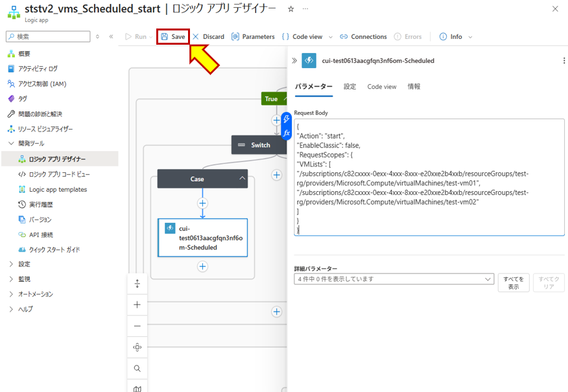
Task: Add a case beside the Case node
Action: coord(277,175)
